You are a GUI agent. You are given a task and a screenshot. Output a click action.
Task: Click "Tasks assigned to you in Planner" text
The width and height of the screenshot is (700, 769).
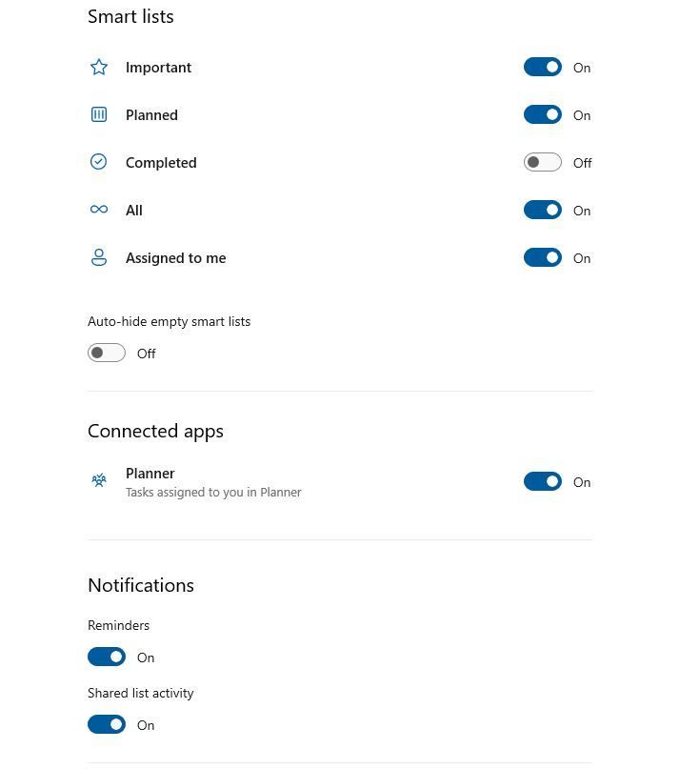click(x=213, y=493)
